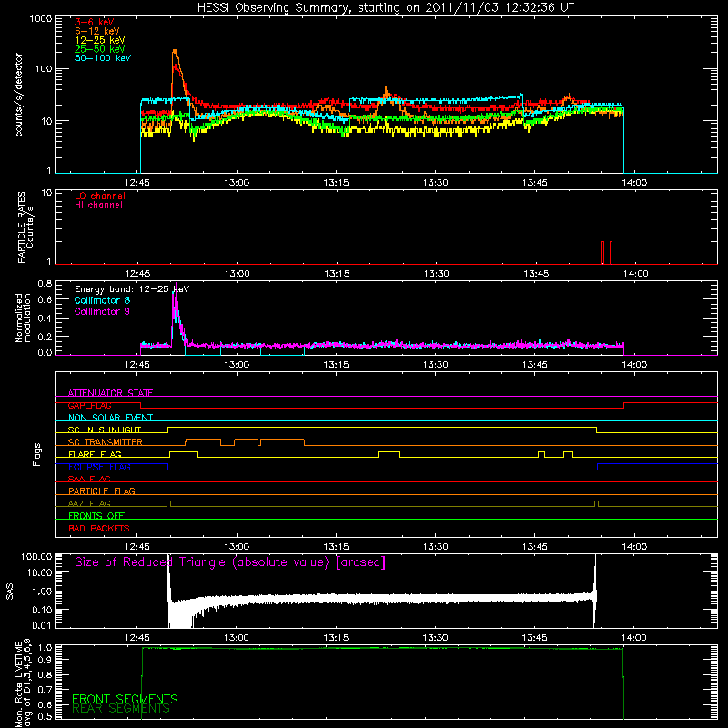
Task: Click the GAP_FLAG label
Action: click(x=89, y=405)
